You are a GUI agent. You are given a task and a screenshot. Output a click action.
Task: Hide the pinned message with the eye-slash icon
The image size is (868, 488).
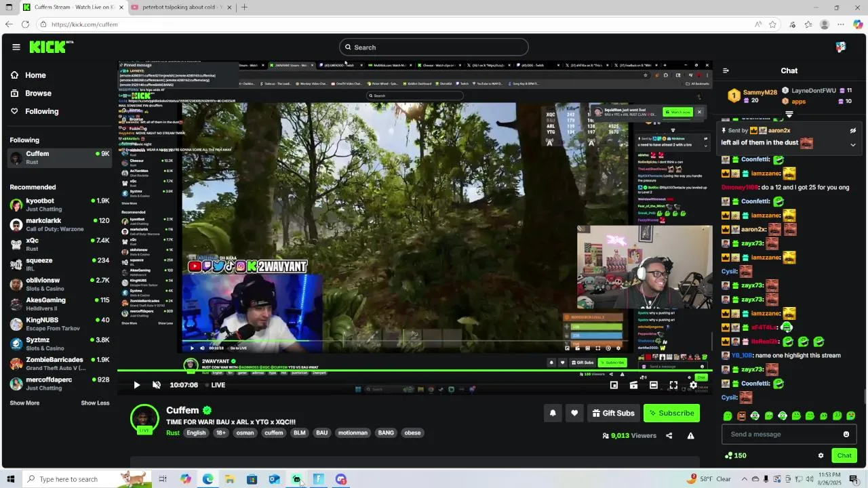click(x=853, y=130)
